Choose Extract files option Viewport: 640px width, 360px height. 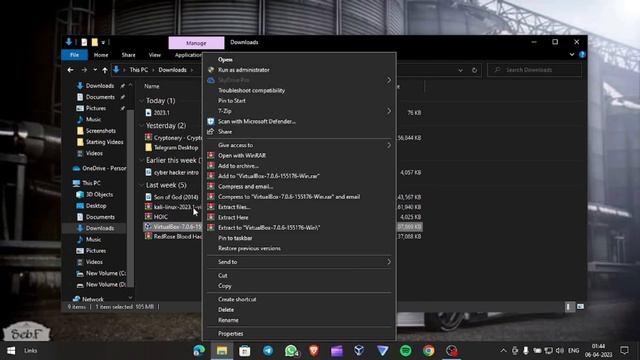point(234,207)
